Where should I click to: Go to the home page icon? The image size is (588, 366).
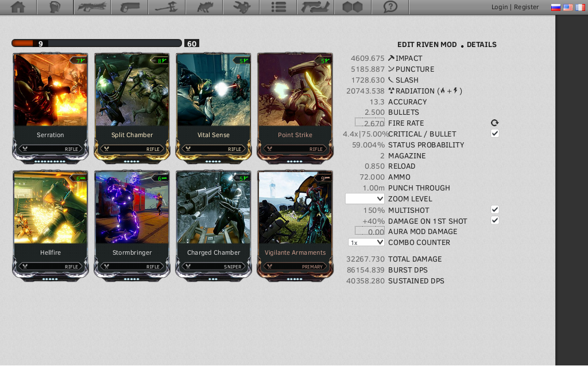18,7
